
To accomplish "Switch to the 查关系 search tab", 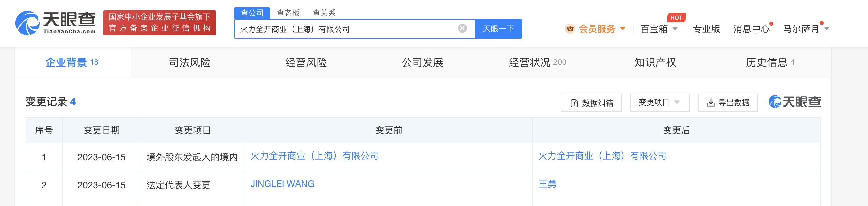I will pyautogui.click(x=324, y=13).
